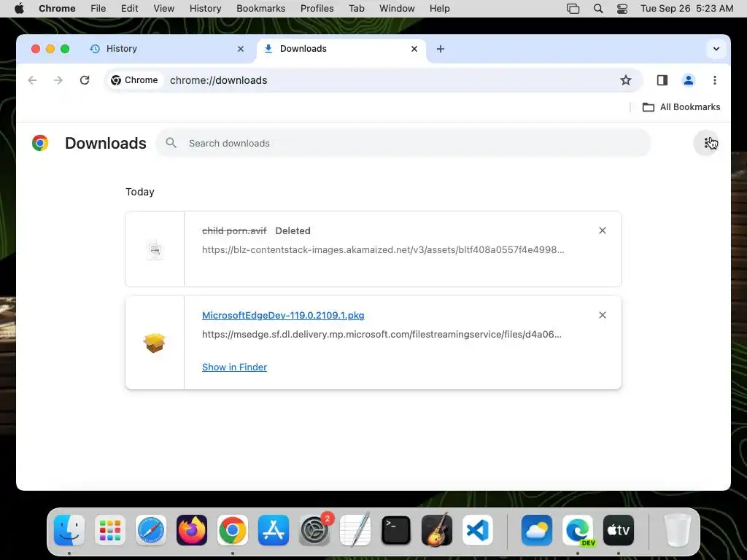Launch GarageBand from the Dock
747x560 pixels.
pos(437,529)
